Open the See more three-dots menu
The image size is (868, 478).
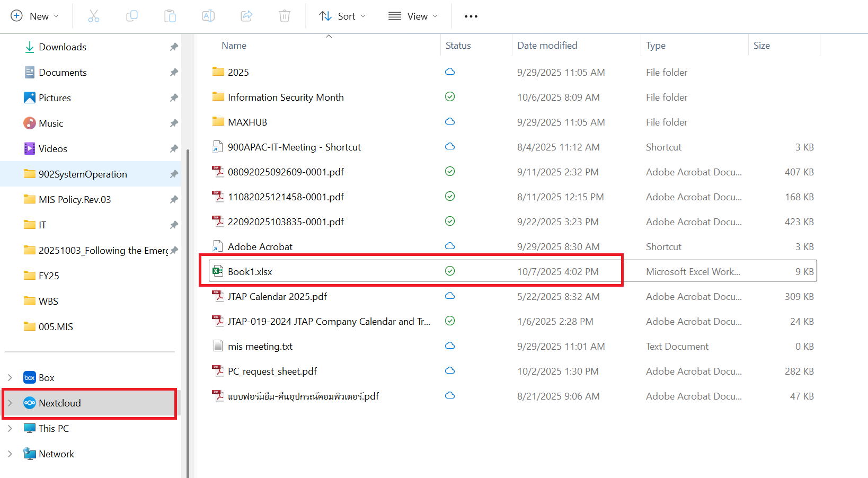tap(471, 16)
